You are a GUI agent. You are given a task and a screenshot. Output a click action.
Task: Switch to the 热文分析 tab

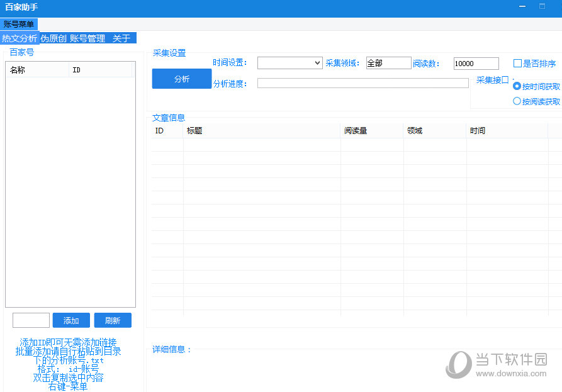pos(20,38)
